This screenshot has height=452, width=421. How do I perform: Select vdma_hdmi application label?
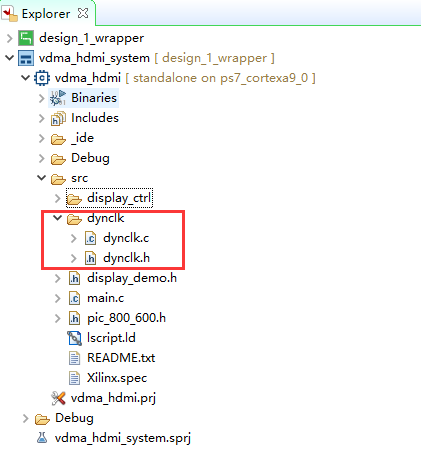(88, 78)
